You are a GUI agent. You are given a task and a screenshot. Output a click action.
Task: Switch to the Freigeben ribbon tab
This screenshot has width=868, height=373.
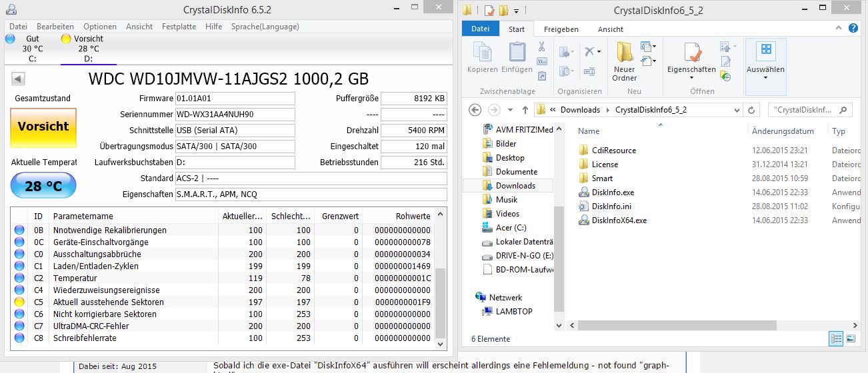[x=561, y=29]
